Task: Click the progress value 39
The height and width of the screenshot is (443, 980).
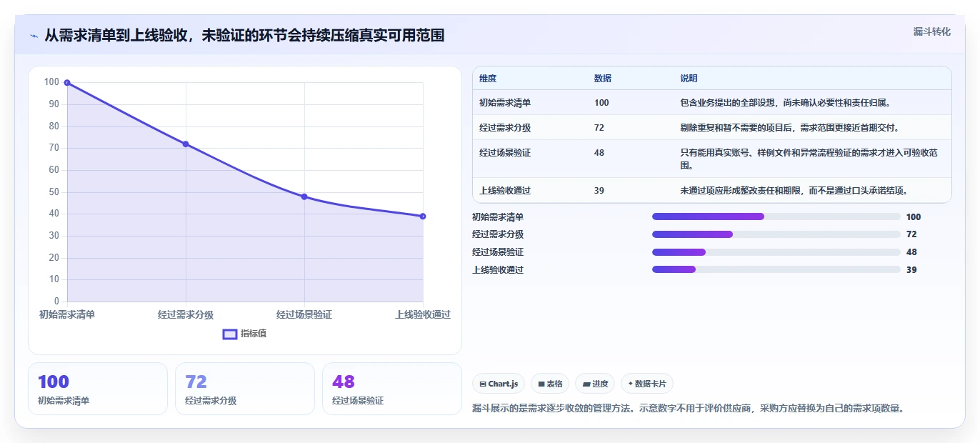Action: pyautogui.click(x=911, y=270)
